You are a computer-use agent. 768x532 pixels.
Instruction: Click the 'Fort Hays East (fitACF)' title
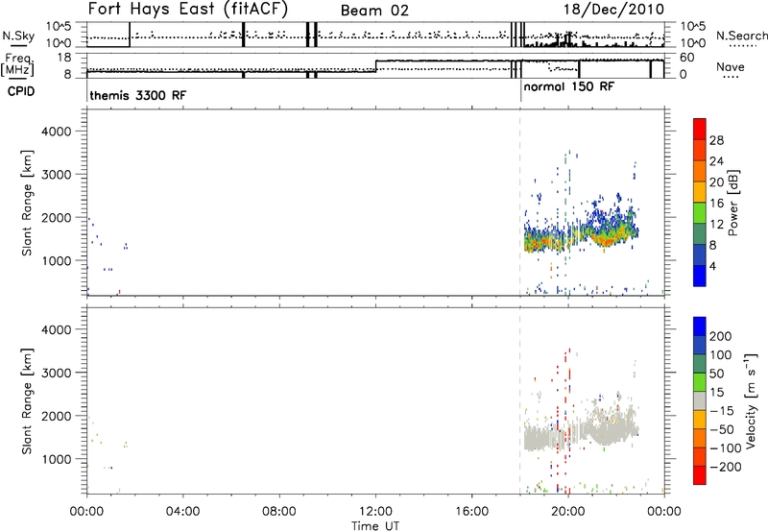click(x=188, y=9)
